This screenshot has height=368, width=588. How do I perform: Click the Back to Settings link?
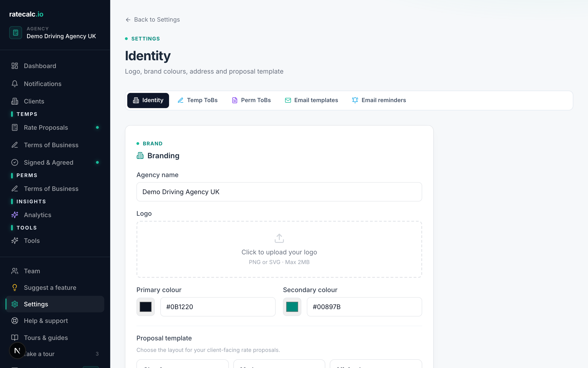tap(153, 20)
